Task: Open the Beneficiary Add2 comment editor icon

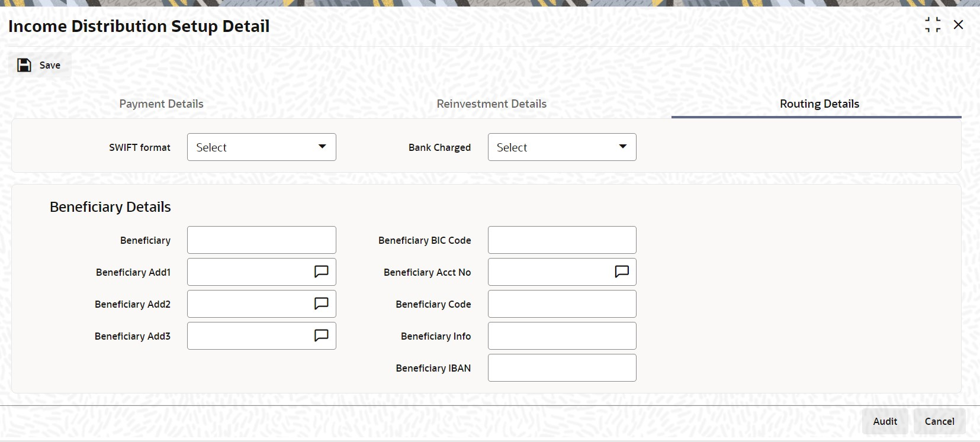Action: coord(321,304)
